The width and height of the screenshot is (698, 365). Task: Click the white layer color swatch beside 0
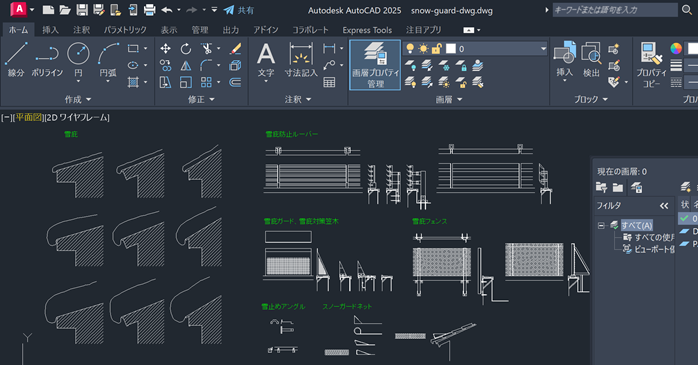[x=450, y=49]
